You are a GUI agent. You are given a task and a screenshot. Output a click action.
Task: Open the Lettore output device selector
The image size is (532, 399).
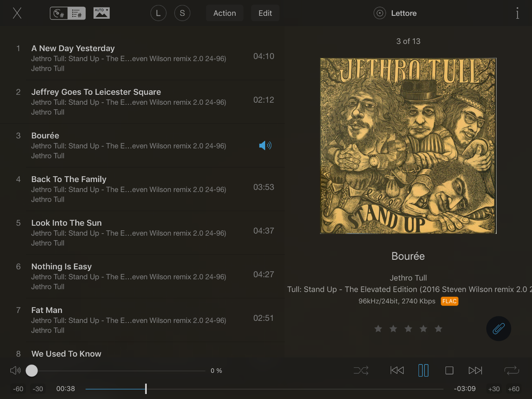tap(395, 13)
